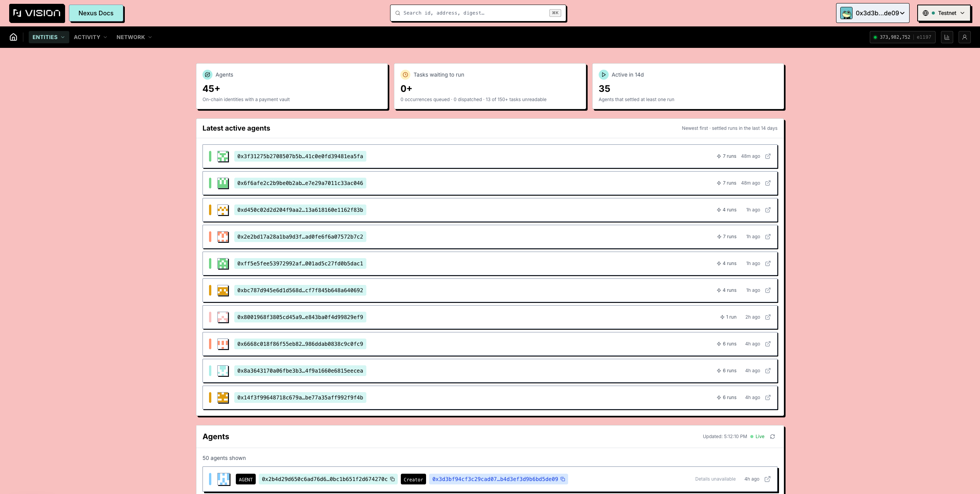
Task: Open external link for AGENT 0x2b4d29d6 row
Action: point(767,479)
